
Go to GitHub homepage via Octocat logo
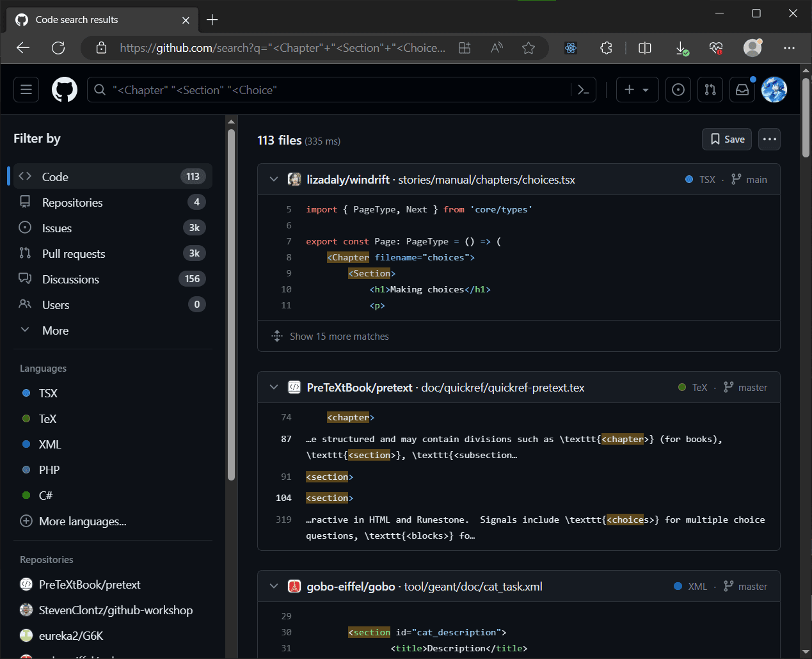[65, 90]
